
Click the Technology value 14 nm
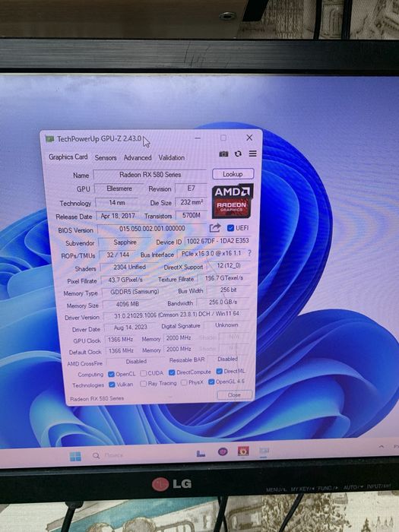click(x=117, y=203)
